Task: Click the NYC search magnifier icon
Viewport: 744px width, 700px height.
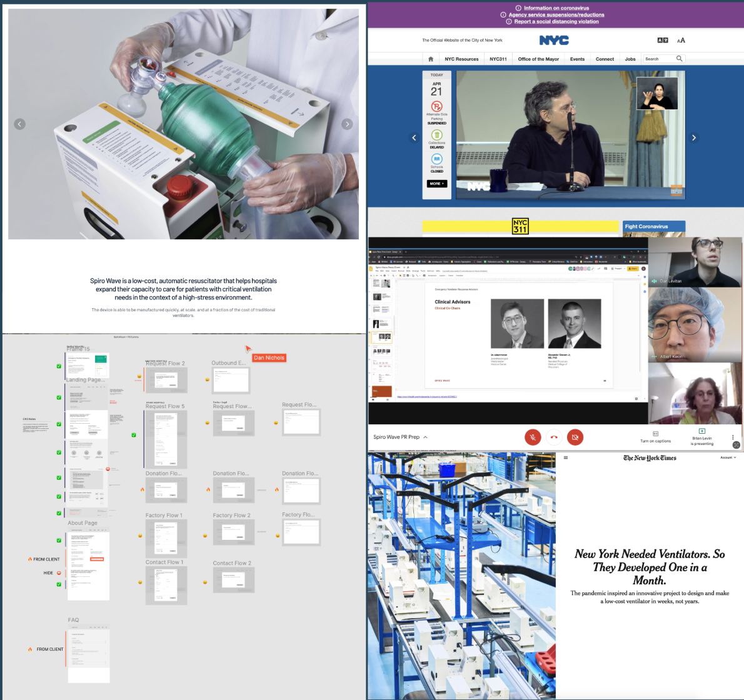Action: [680, 58]
